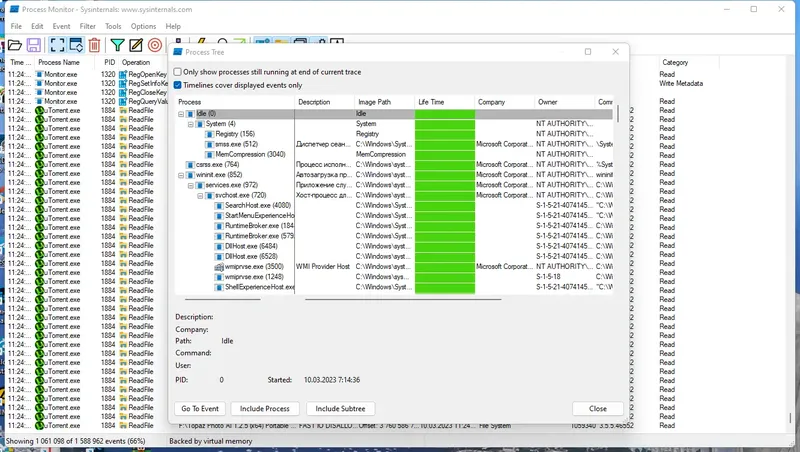Click the Write Metadata category cell
This screenshot has height=452, width=800.
point(681,84)
